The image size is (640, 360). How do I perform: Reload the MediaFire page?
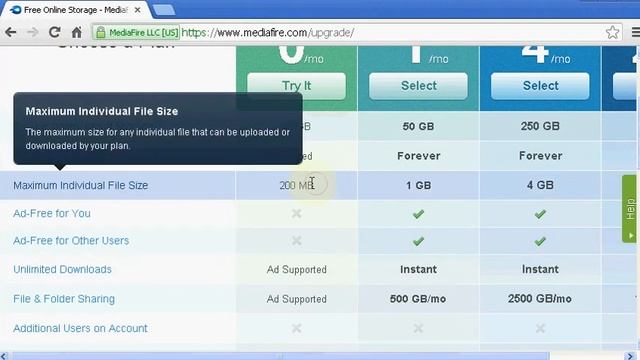[54, 32]
